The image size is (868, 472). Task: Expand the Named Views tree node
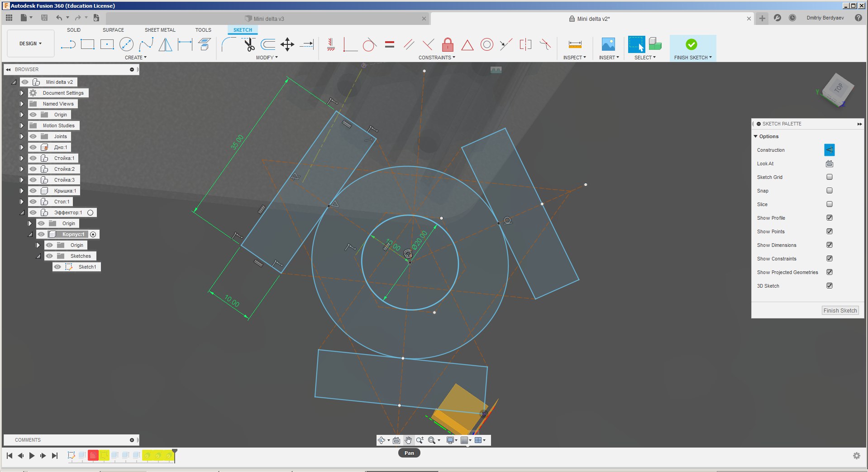(x=22, y=104)
